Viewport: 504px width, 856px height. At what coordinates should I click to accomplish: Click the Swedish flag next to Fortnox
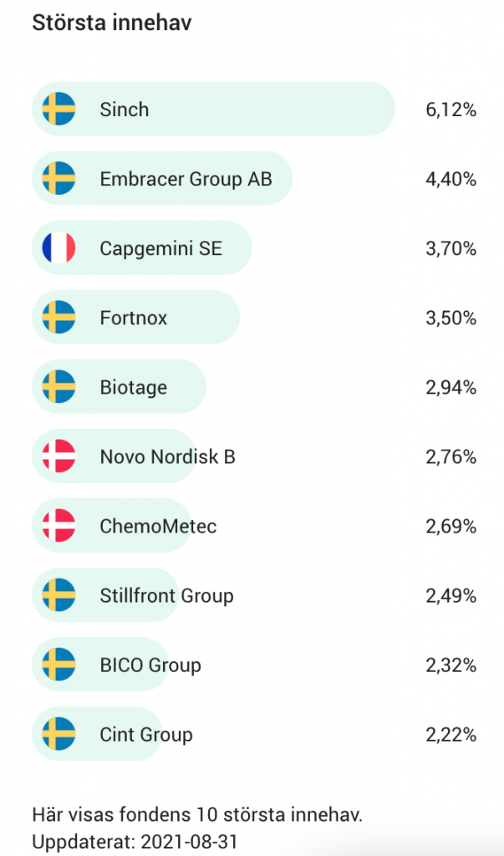(59, 318)
